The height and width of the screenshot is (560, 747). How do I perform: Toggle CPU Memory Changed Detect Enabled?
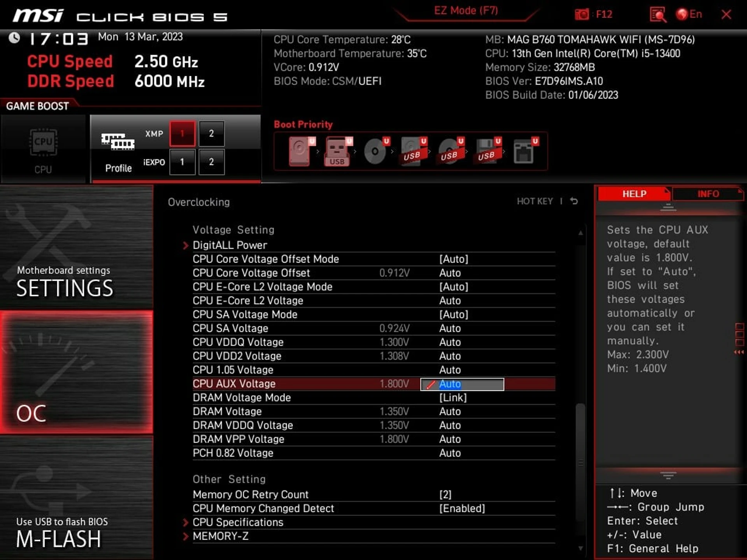462,509
